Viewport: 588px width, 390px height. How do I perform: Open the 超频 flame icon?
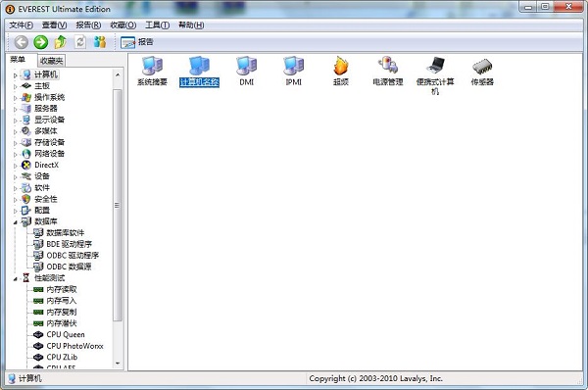click(x=340, y=72)
